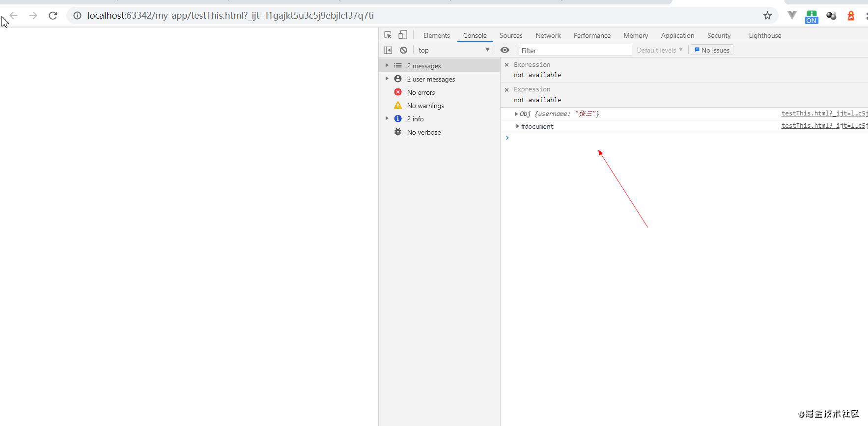Open the Lighthouse tab
Image resolution: width=868 pixels, height=426 pixels.
pos(765,35)
